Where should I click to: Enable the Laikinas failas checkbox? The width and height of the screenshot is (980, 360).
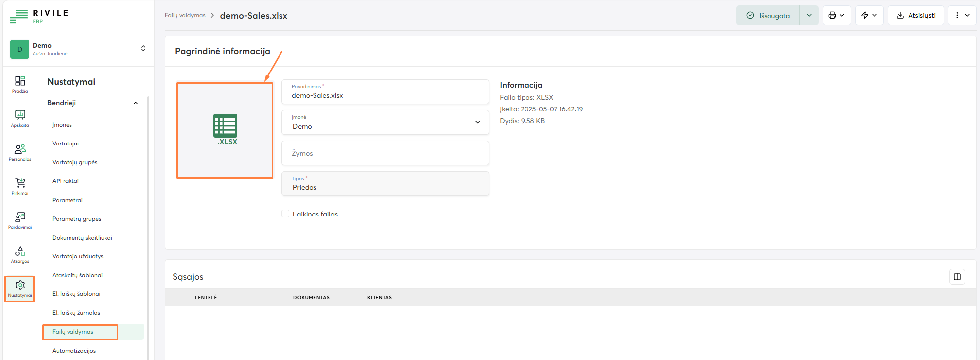(x=285, y=214)
